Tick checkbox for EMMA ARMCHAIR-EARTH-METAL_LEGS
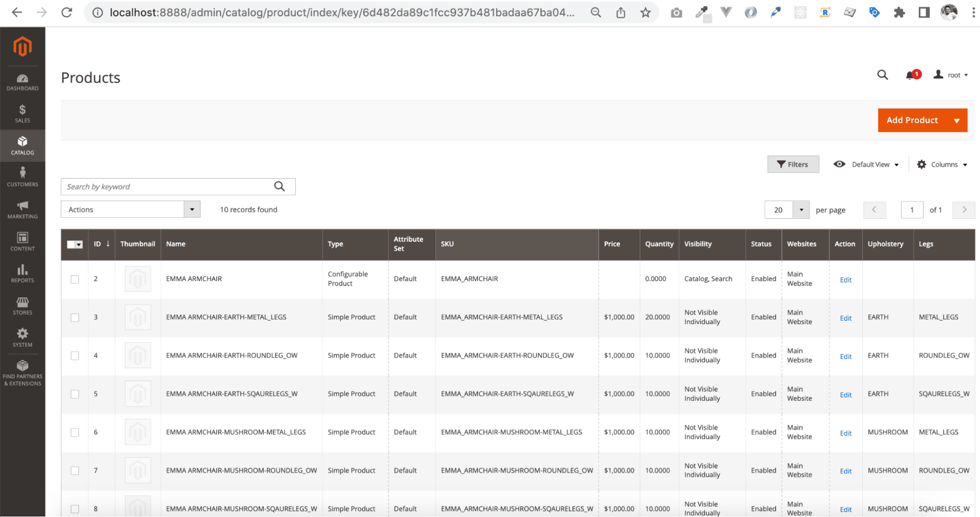This screenshot has height=517, width=980. pos(75,317)
